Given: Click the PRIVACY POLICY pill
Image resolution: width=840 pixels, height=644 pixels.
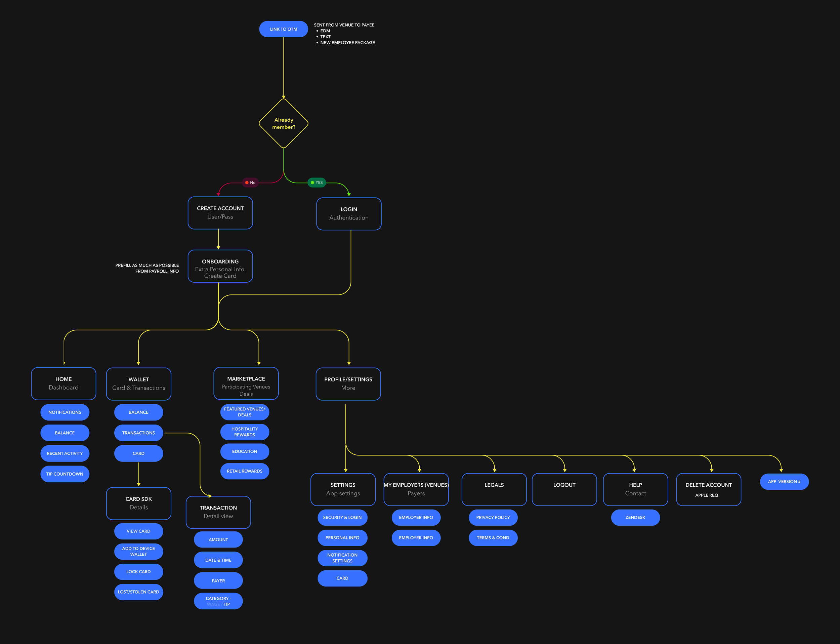Looking at the screenshot, I should pos(493,518).
